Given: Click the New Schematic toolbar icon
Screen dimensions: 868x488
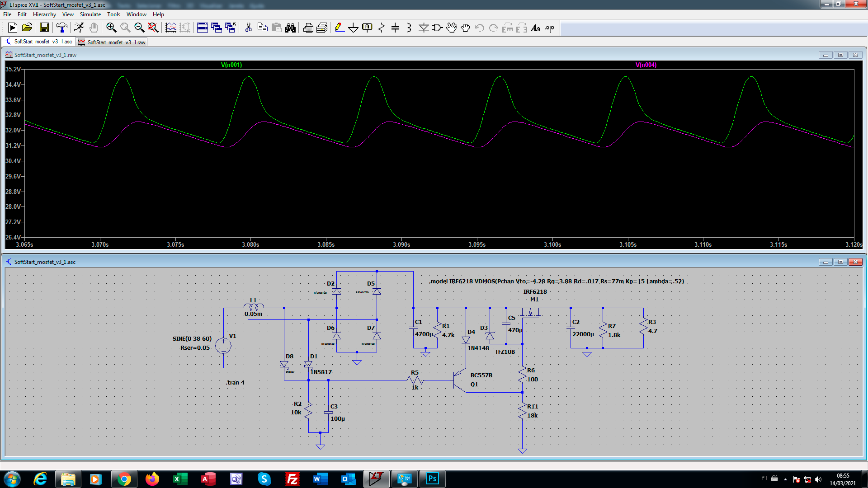Looking at the screenshot, I should tap(13, 28).
